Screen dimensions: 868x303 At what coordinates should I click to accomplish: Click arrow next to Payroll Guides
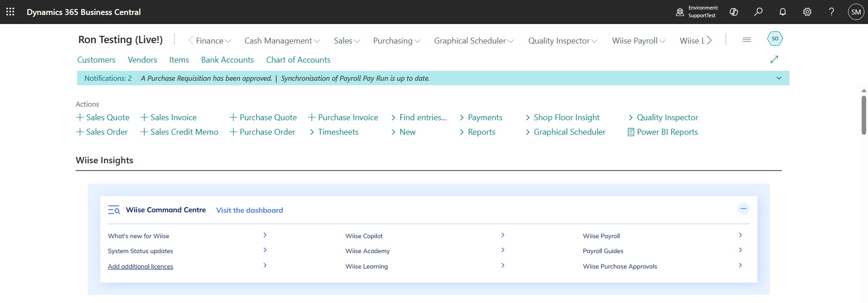740,250
